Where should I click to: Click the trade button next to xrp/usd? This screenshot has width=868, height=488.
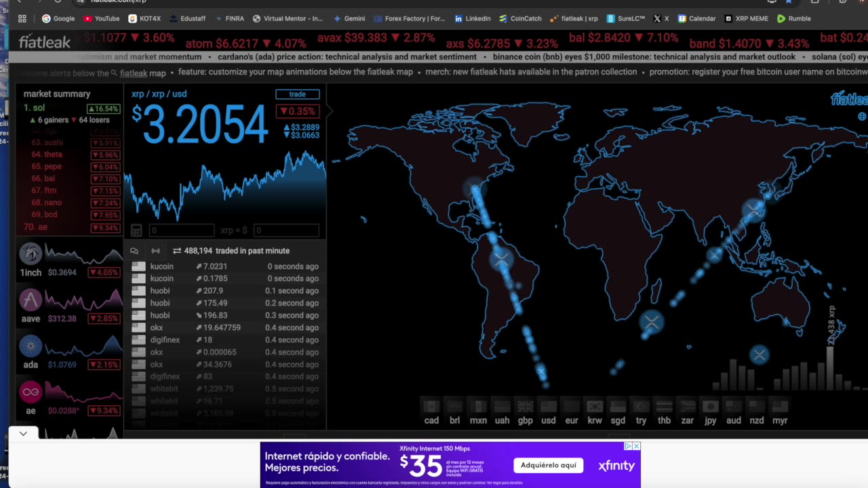297,94
